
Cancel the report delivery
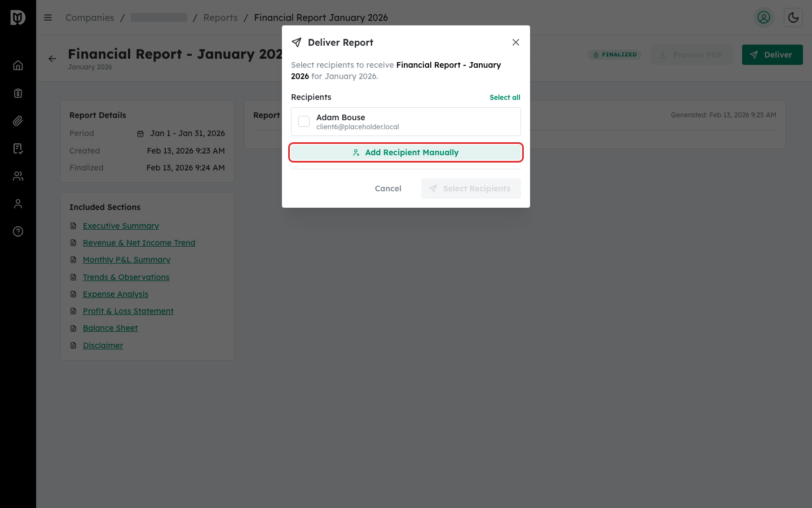(x=388, y=188)
